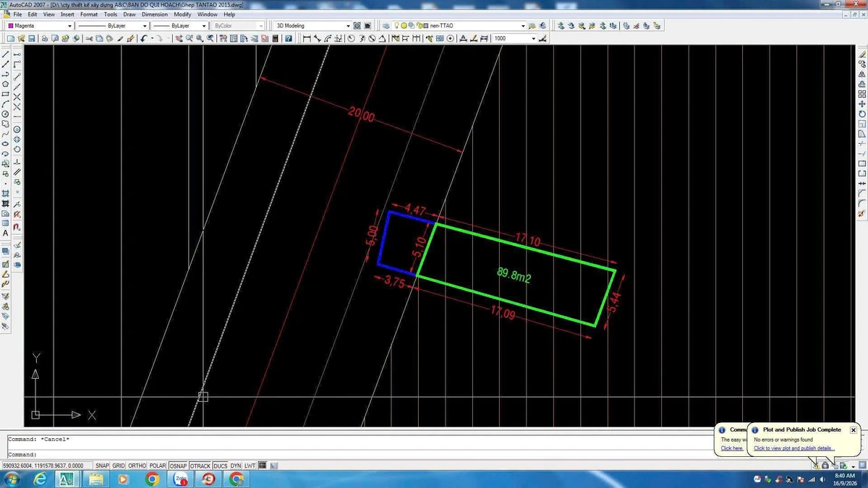Screen dimensions: 868x488
Task: Select the Rectangle tool in Draw toolbar
Action: tap(6, 94)
